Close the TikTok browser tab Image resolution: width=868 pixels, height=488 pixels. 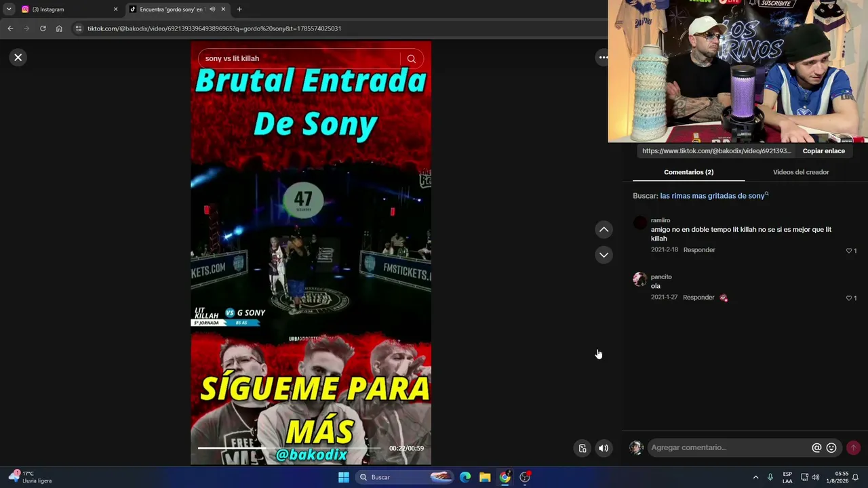pos(223,9)
